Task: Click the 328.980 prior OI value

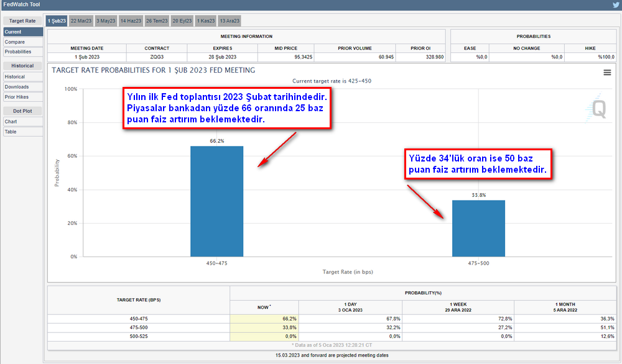Action: (435, 57)
